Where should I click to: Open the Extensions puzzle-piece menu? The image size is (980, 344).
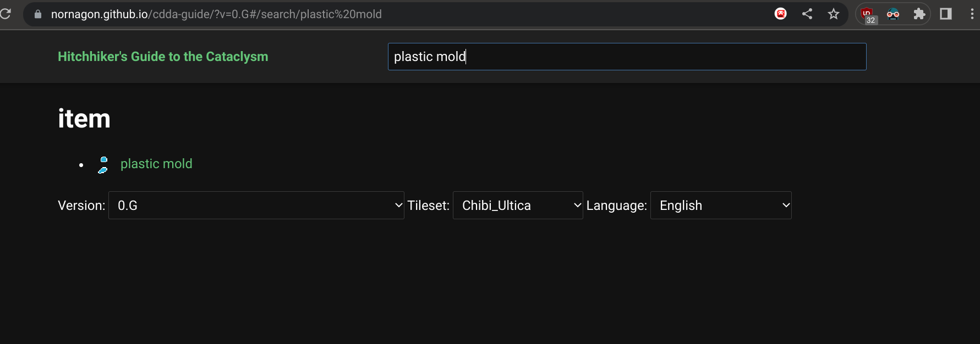[x=919, y=14]
